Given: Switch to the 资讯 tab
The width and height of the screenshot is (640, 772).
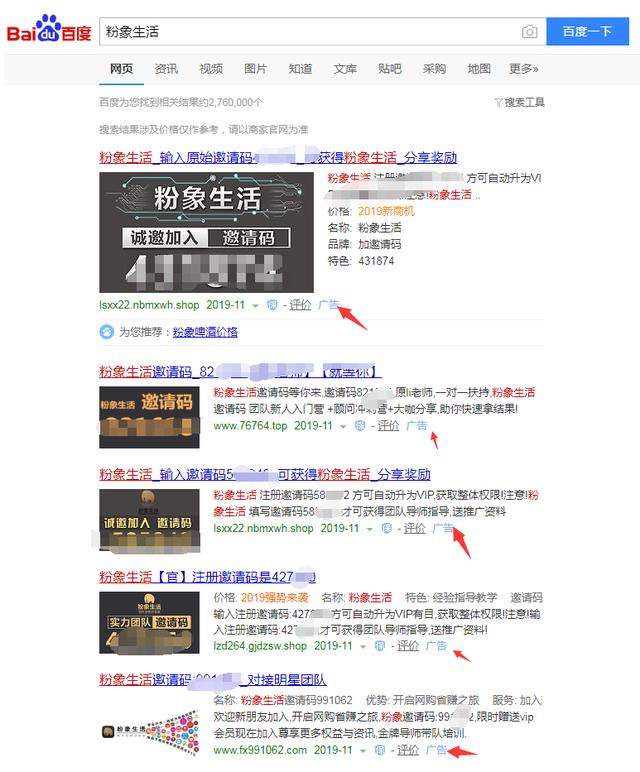Looking at the screenshot, I should tap(166, 69).
